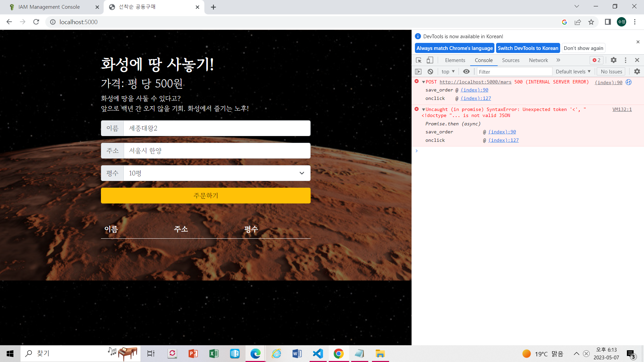Bookmark this page with the star
This screenshot has height=362, width=644.
click(591, 22)
